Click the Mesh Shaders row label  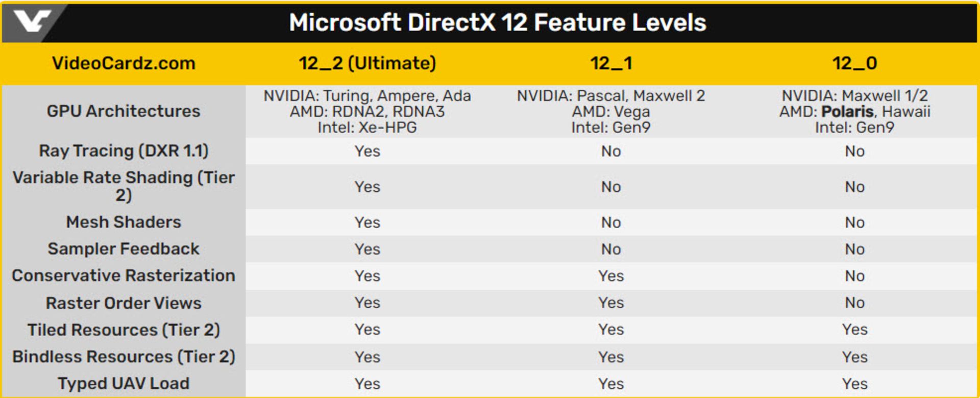point(124,222)
